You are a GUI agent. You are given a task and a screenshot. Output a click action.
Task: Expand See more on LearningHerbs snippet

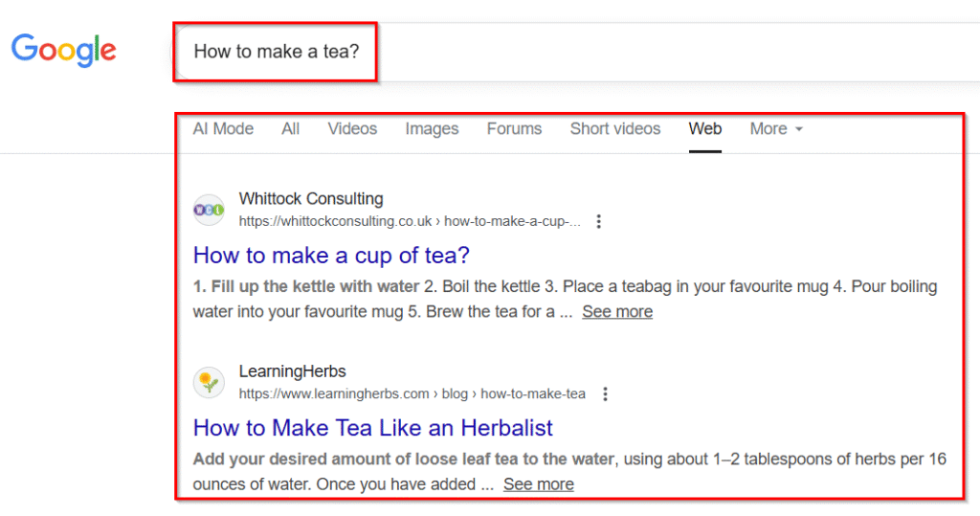pos(539,484)
